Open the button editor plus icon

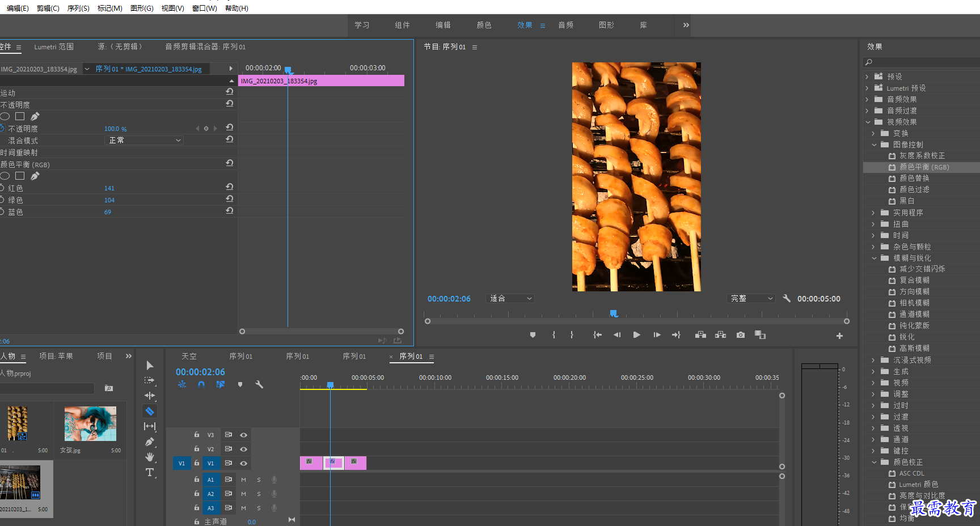pos(839,336)
